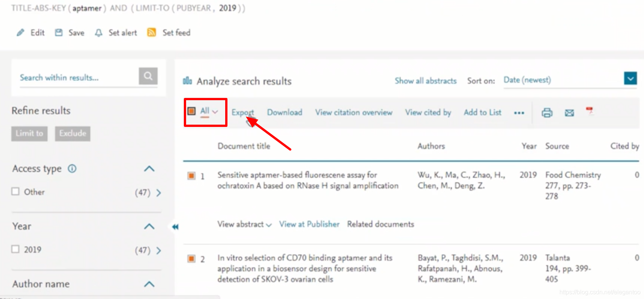Click the email envelope icon
Viewport: 644px width, 299px height.
point(569,113)
